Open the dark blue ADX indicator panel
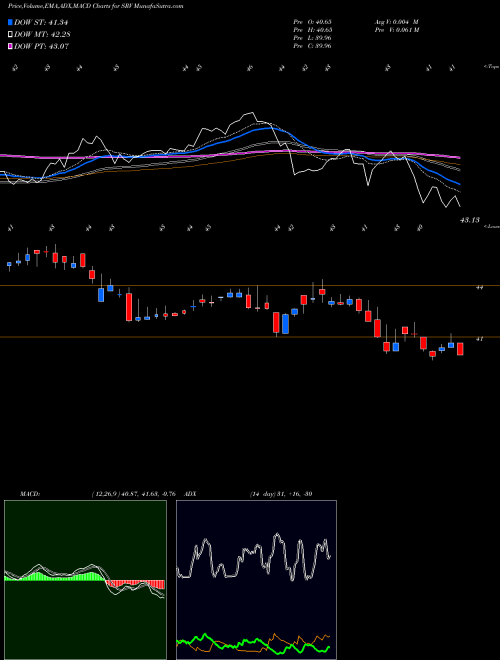The width and height of the screenshot is (500, 660). tap(256, 580)
